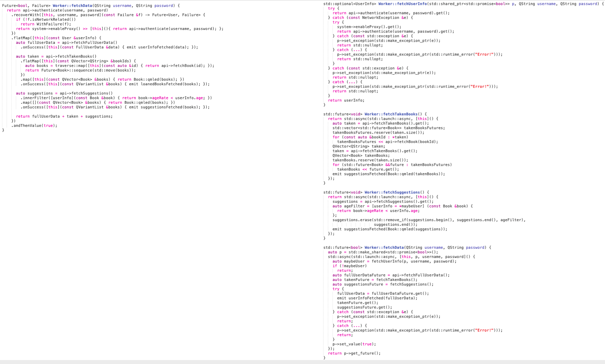Click 'catch (const NetworkException &e)' line
Screen dimensions: 605x364
(x=370, y=18)
